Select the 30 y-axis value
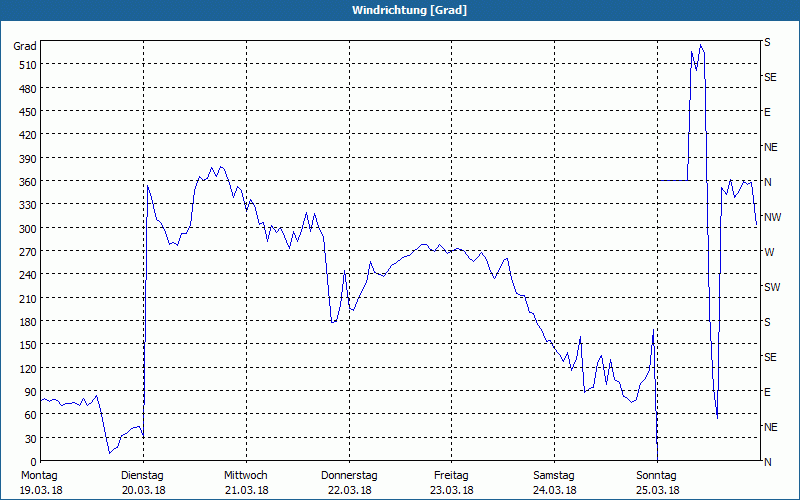 click(31, 439)
